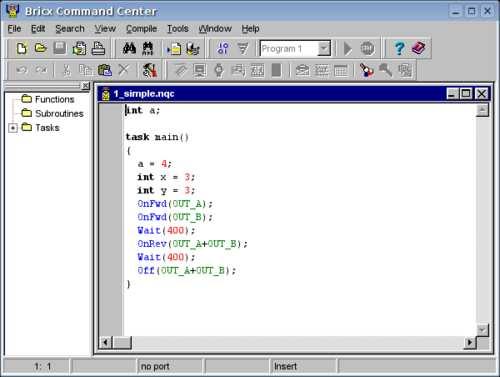Click the 'OnRev(OUT_A+OUT_B);' code line
The width and height of the screenshot is (500, 377).
(x=192, y=244)
